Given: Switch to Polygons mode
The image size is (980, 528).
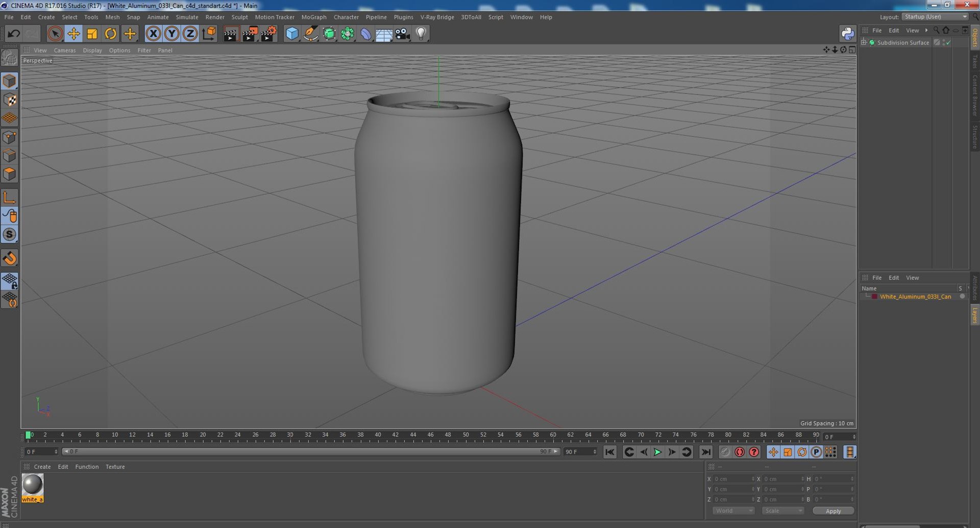Looking at the screenshot, I should tap(10, 174).
